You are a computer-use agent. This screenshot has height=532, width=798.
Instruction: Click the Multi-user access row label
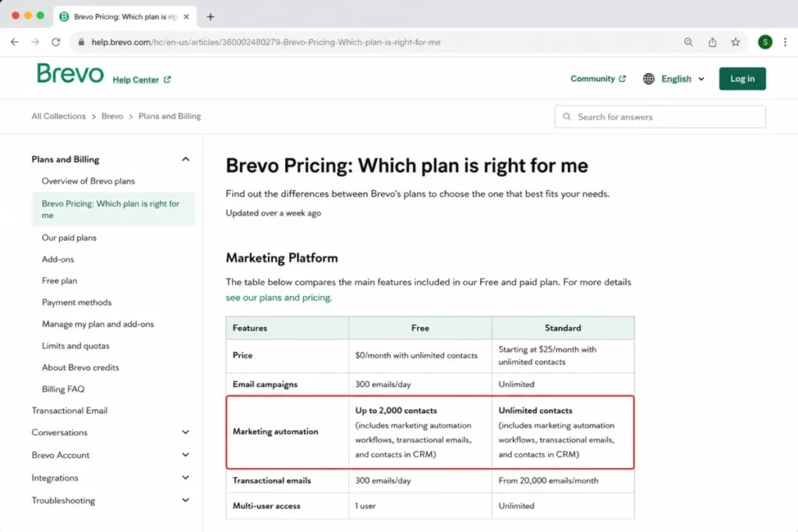[267, 506]
